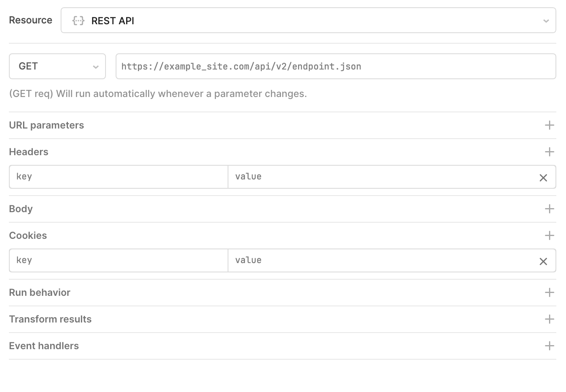Image resolution: width=566 pixels, height=392 pixels.
Task: Click the plus icon for URL parameters
Action: [549, 125]
